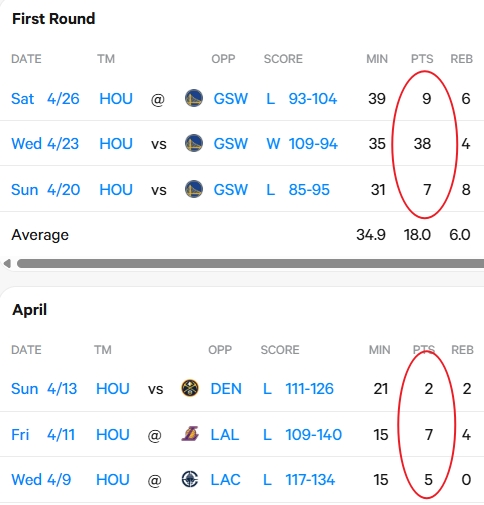
Task: Open the L 109-140 score link
Action: pyautogui.click(x=303, y=435)
